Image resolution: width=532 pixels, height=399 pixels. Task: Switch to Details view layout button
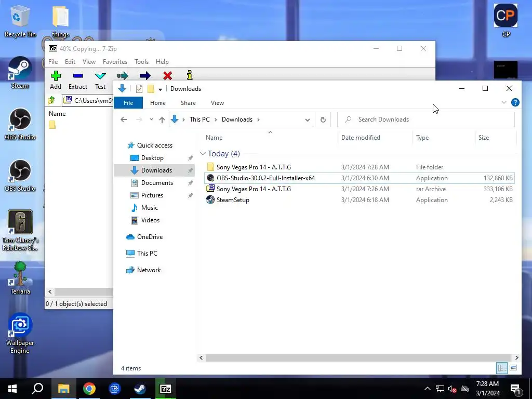[x=502, y=368]
